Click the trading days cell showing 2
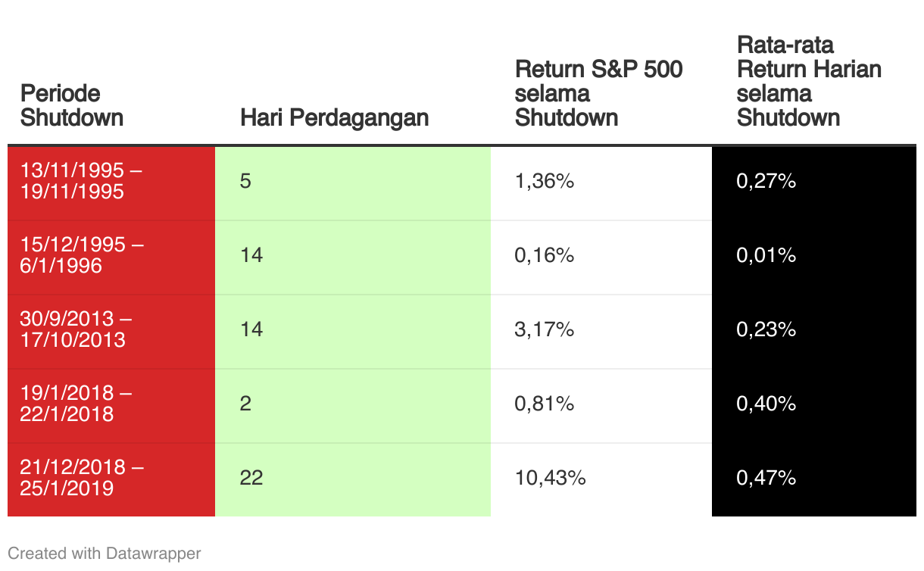Viewport: 924px width, 571px height. pyautogui.click(x=352, y=404)
